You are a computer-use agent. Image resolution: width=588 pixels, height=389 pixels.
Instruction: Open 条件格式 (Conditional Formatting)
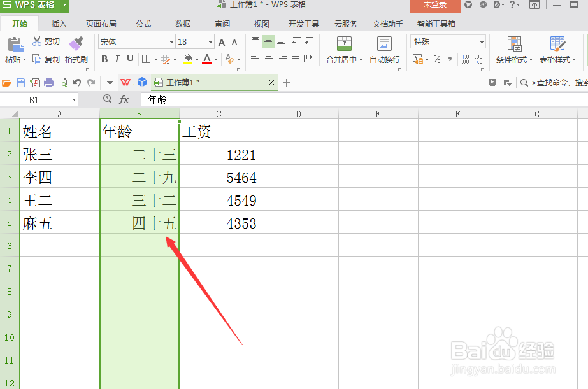point(513,51)
